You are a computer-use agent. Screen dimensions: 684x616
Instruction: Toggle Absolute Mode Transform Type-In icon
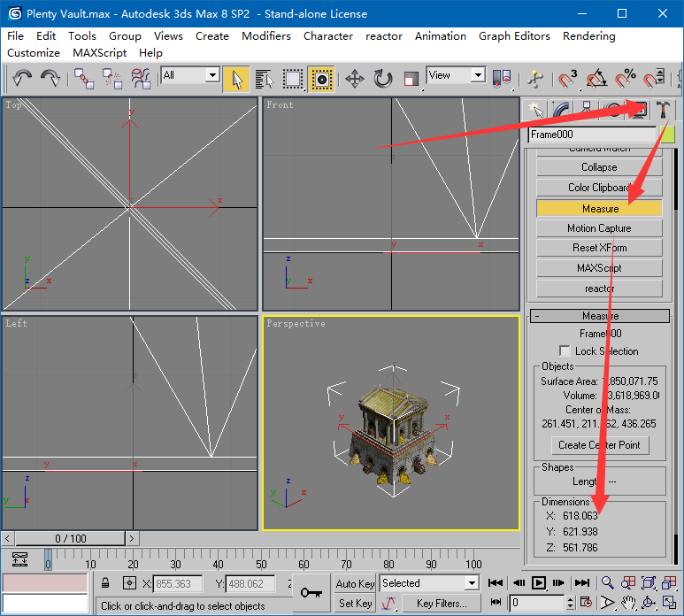pos(129,583)
